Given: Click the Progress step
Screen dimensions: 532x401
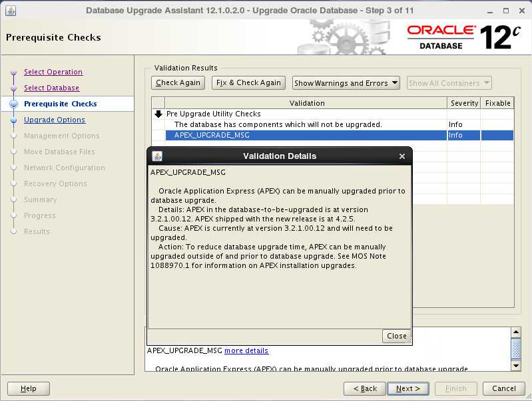Looking at the screenshot, I should 40,215.
